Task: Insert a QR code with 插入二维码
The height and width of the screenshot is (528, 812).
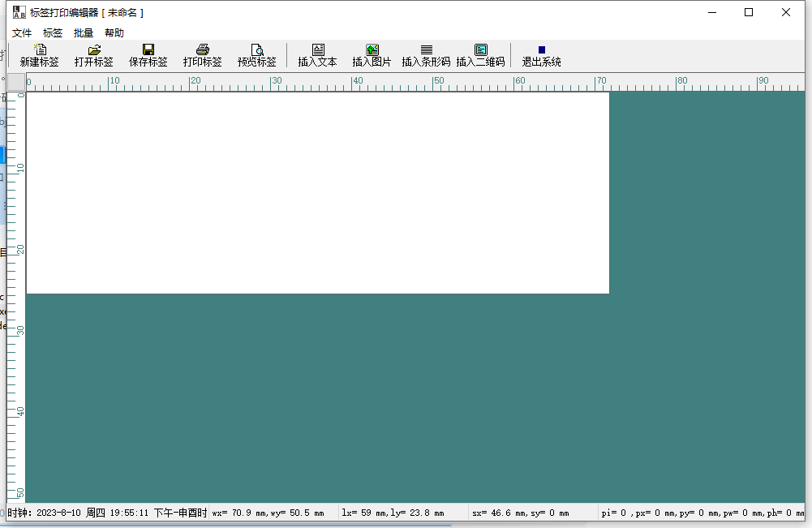Action: (x=480, y=55)
